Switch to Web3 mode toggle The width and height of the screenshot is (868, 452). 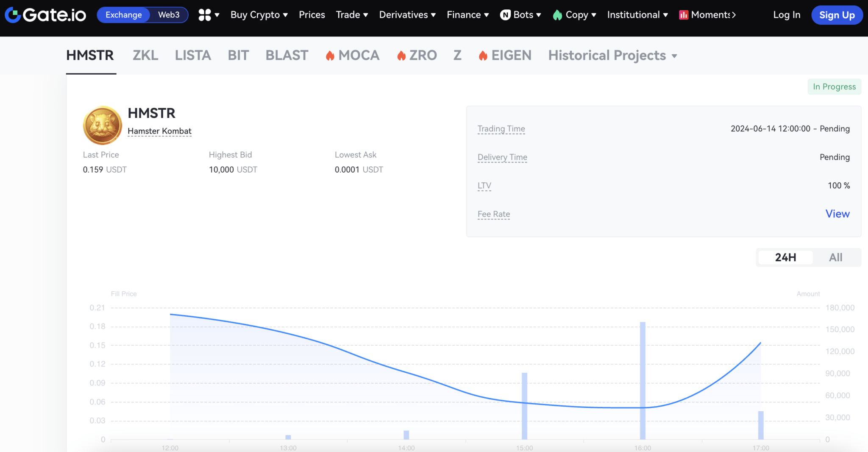click(169, 15)
